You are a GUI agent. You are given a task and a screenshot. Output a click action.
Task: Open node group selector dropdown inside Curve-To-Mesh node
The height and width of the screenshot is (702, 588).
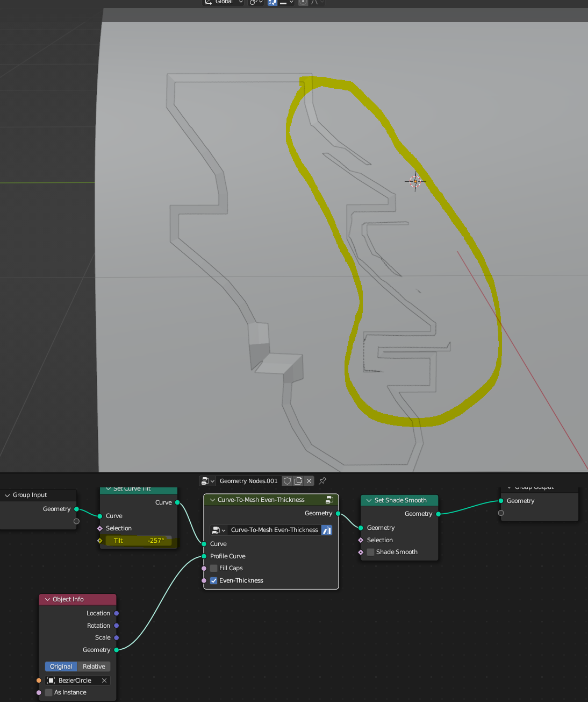[x=219, y=530]
